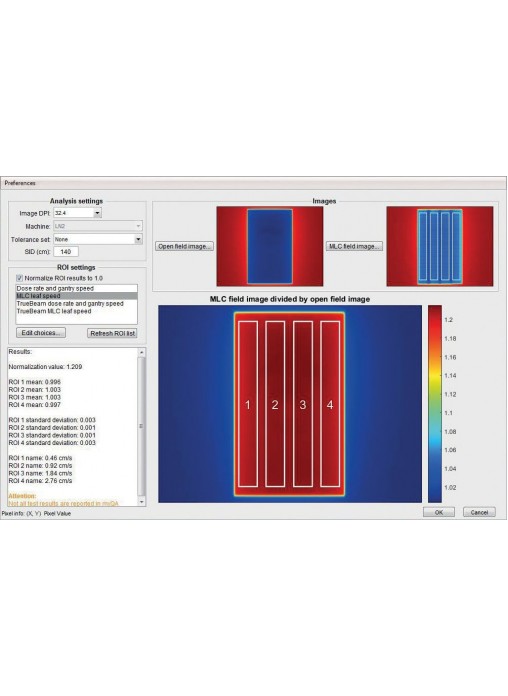Viewport: 508px width, 696px height.
Task: Toggle Normalize ROI results to 1.0 checkbox
Action: [20, 278]
